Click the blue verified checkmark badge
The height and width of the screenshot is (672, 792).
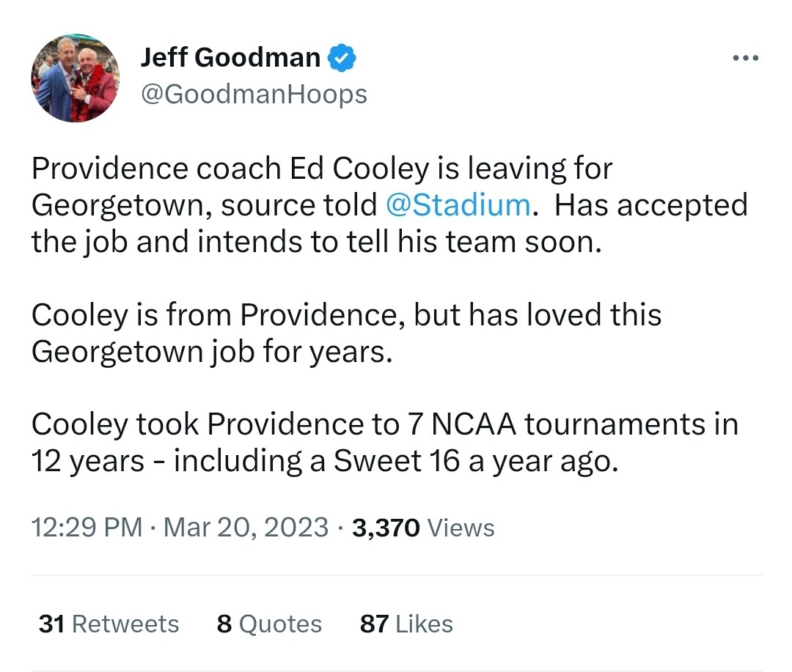coord(341,58)
